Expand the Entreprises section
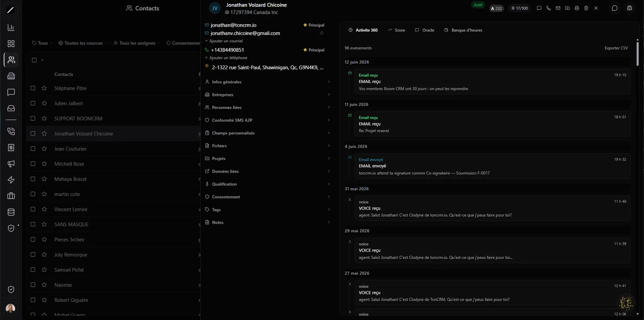Image resolution: width=644 pixels, height=320 pixels. [268, 95]
